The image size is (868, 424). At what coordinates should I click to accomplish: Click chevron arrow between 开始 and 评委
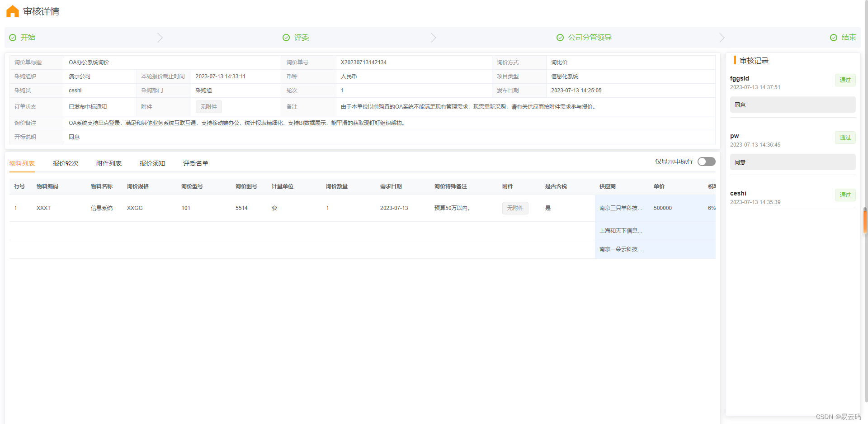(x=160, y=38)
